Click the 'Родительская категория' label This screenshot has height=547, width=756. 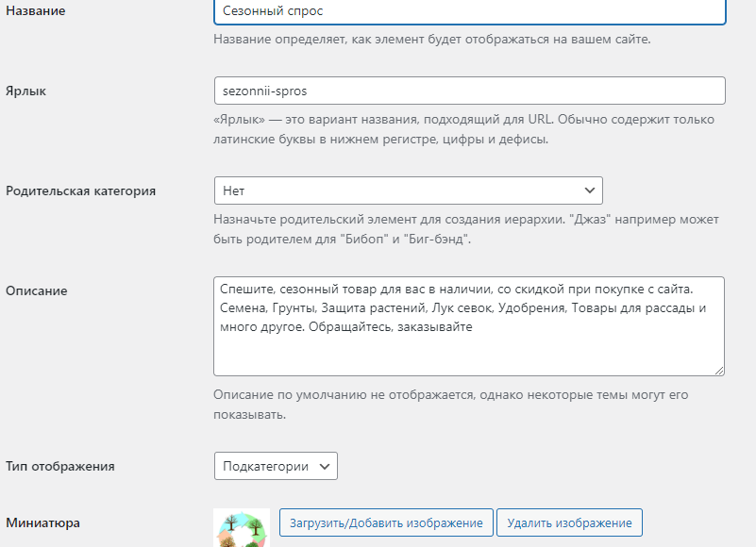(x=80, y=191)
